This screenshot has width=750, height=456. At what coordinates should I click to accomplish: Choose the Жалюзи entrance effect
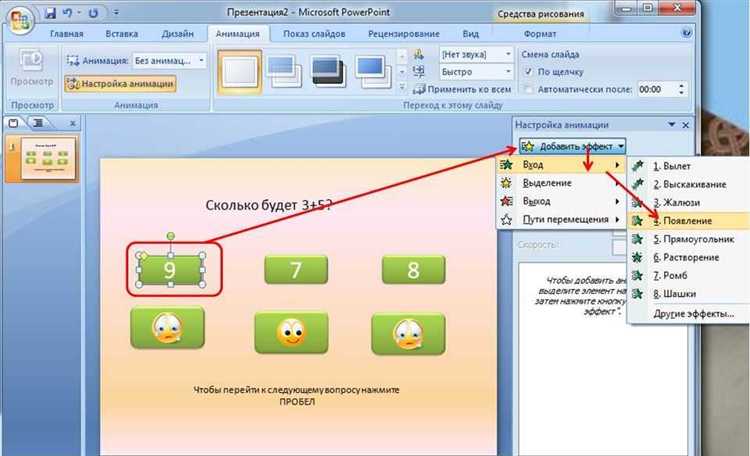pos(688,202)
